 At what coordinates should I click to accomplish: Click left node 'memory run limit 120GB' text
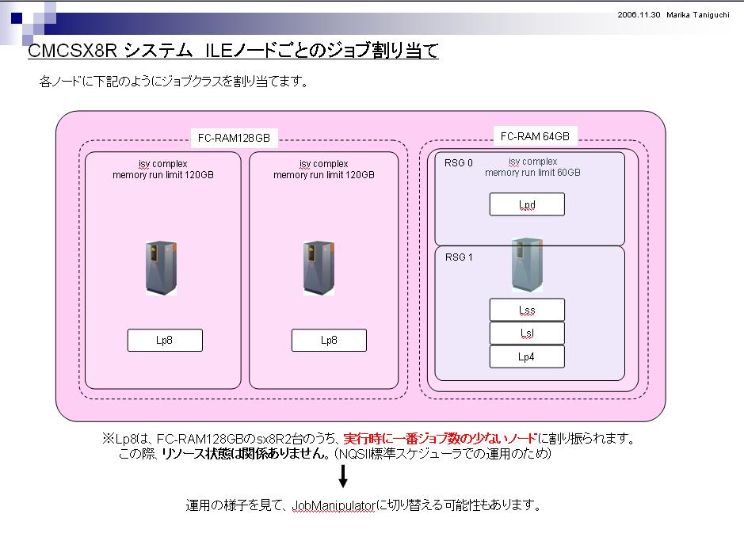tap(162, 175)
